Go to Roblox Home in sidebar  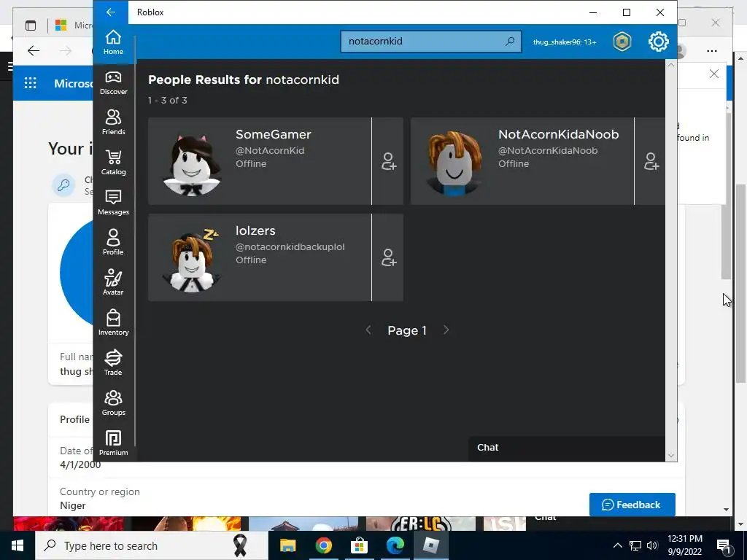(113, 42)
